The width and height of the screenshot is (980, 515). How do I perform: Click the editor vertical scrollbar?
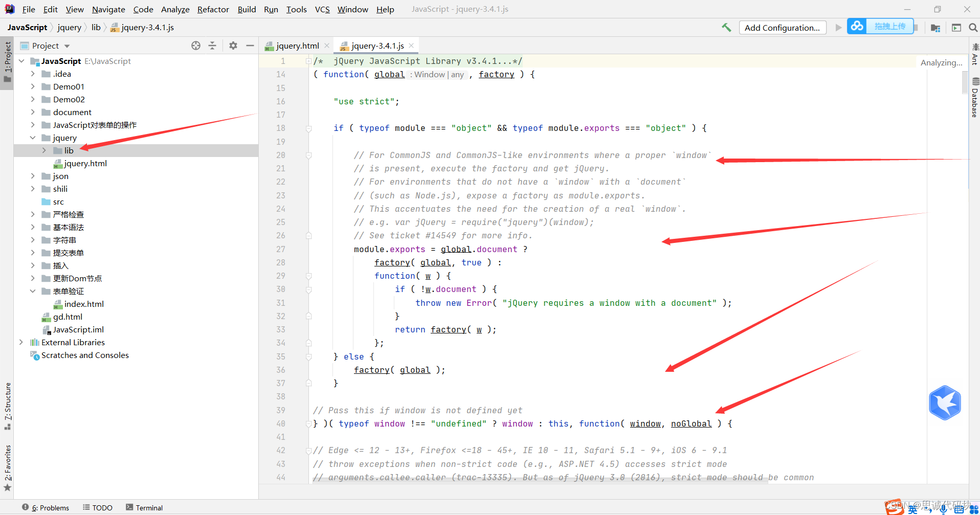[x=965, y=82]
